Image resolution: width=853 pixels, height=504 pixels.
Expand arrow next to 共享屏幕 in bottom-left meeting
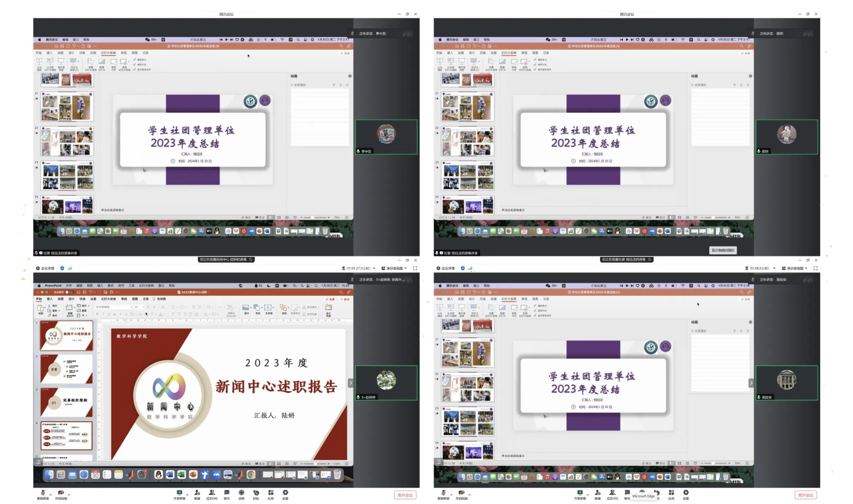pyautogui.click(x=187, y=494)
